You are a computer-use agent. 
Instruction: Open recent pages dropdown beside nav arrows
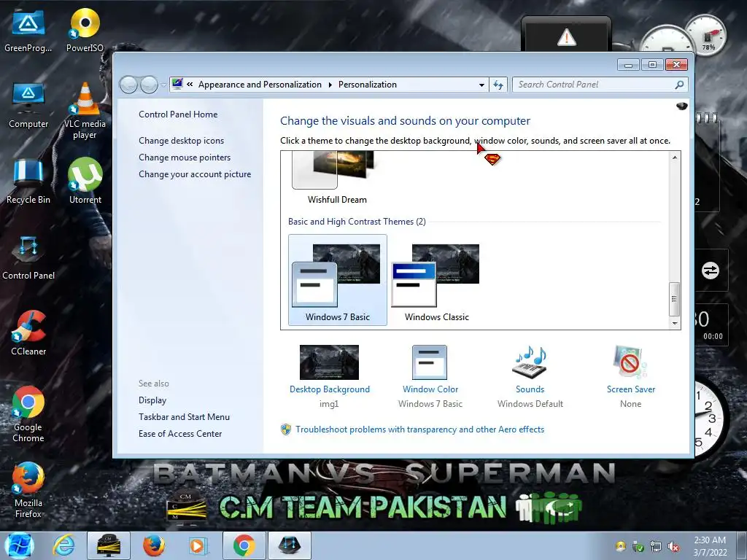163,85
